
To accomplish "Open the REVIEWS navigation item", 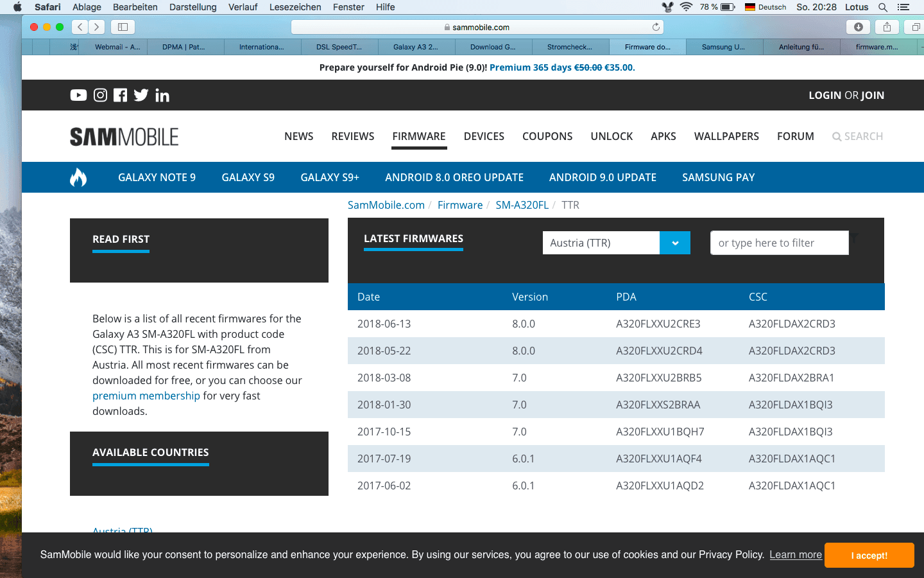I will [353, 136].
